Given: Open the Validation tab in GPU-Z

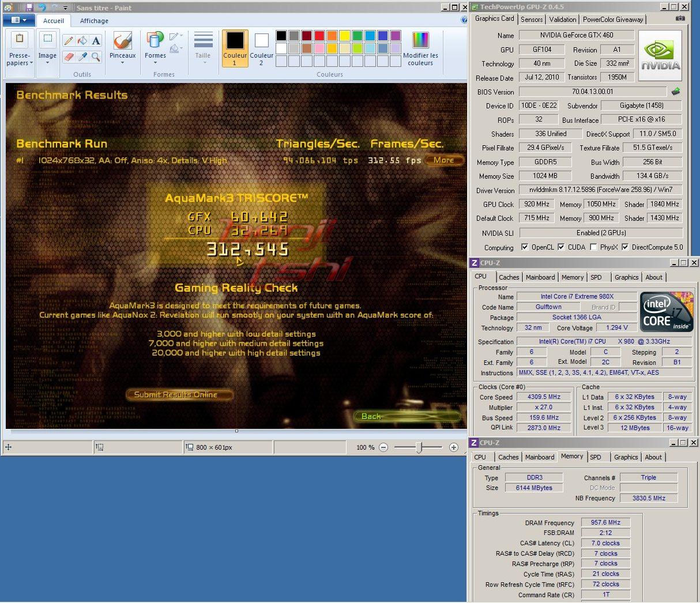Looking at the screenshot, I should (x=562, y=19).
